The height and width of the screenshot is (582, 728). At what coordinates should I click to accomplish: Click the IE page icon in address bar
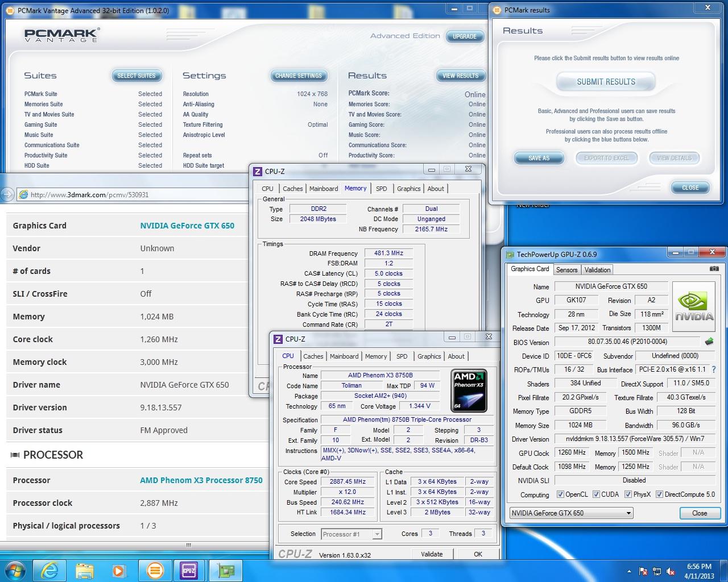click(x=24, y=195)
